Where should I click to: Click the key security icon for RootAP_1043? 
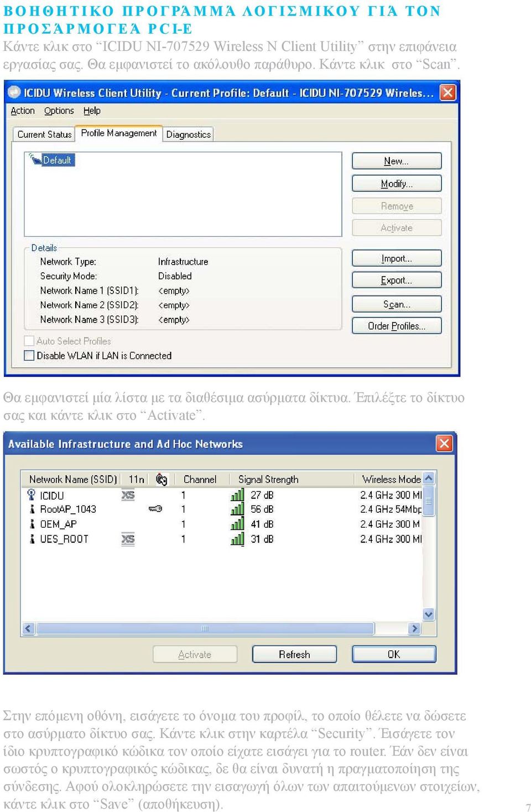[x=155, y=509]
